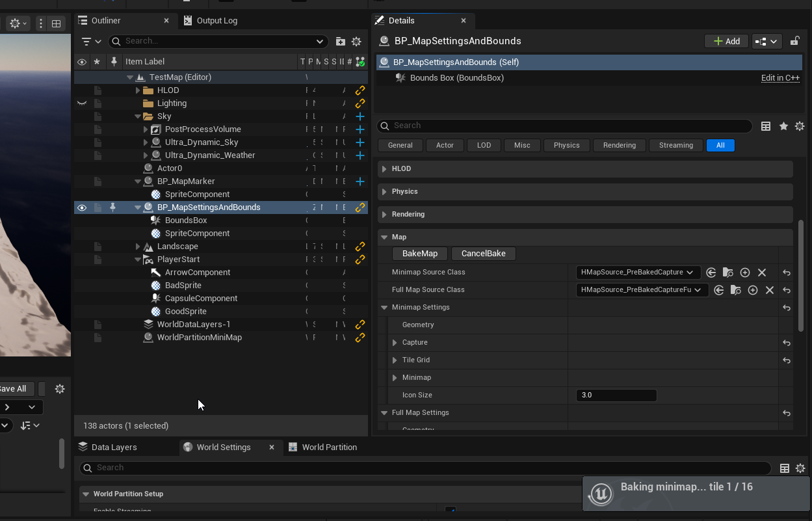Browse to Minimap Source Class asset
Screen dimensions: 812x521
[x=728, y=273]
